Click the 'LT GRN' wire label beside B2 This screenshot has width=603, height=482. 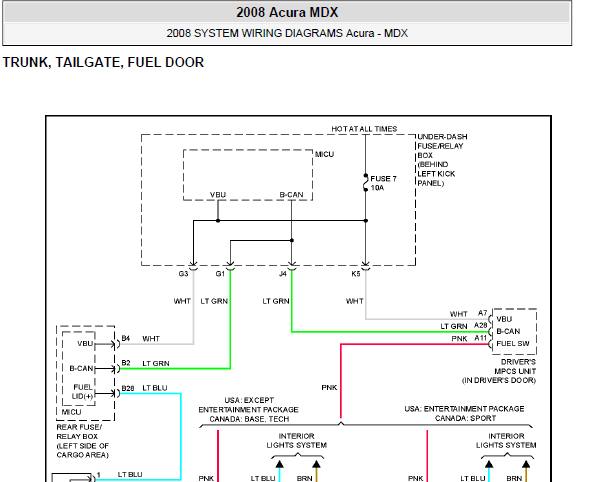[156, 363]
